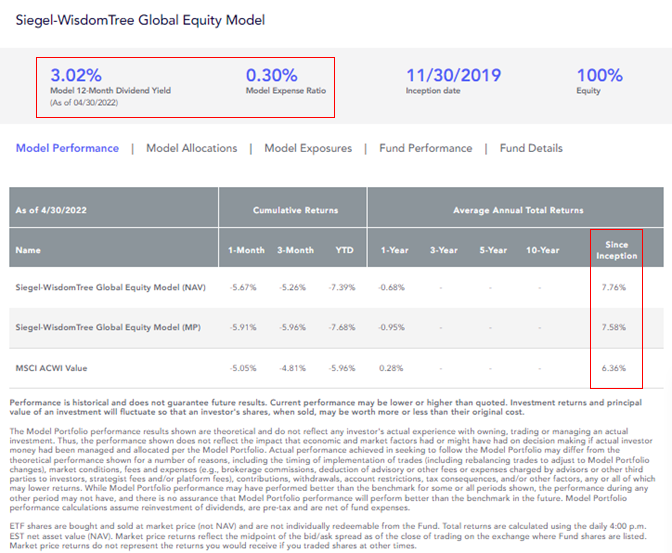Click the MSCI ACWI since inception value 6.36%
This screenshot has height=553, width=672.
click(614, 368)
